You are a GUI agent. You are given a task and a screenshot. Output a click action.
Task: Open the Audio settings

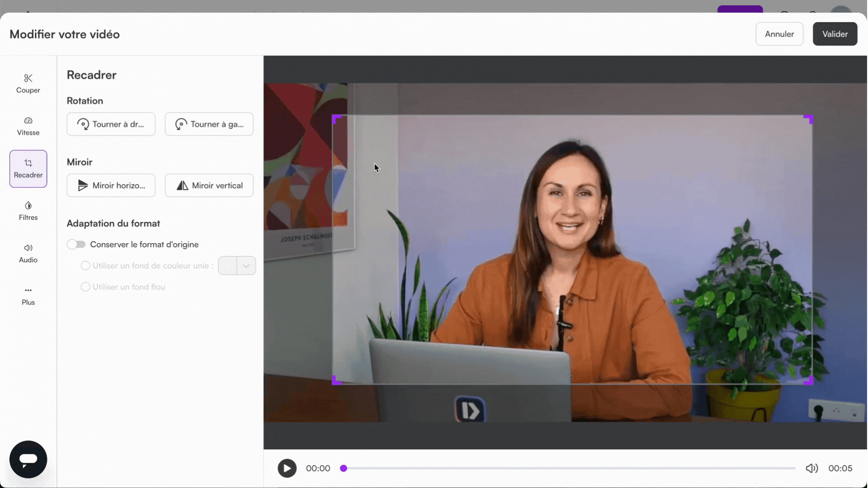[x=28, y=253]
